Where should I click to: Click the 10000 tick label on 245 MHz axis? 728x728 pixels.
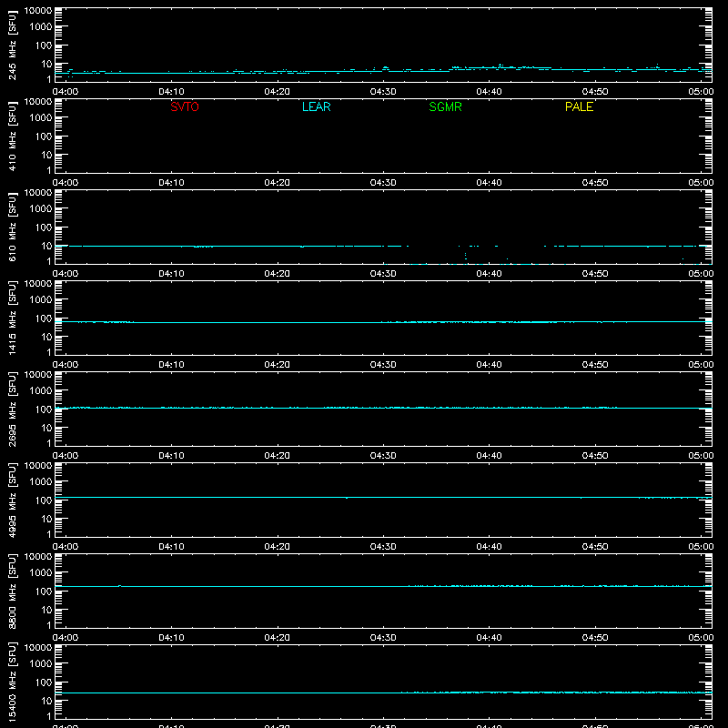[x=38, y=11]
